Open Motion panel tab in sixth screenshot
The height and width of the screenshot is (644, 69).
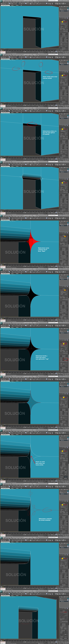point(65,275)
